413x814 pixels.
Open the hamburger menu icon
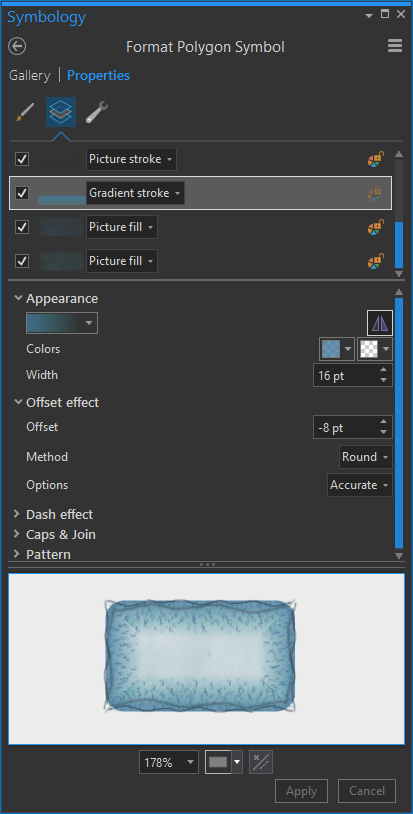pos(395,46)
